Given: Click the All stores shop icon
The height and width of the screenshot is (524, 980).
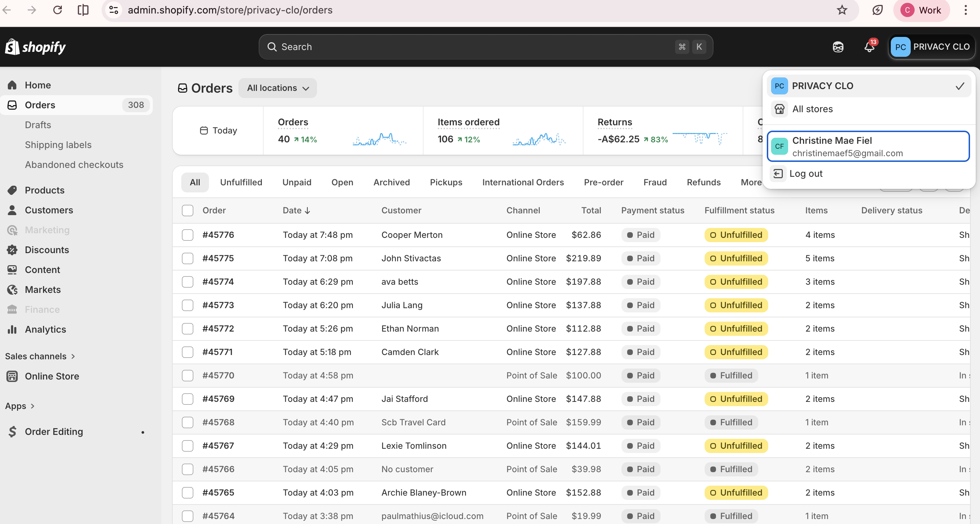Looking at the screenshot, I should tap(780, 109).
